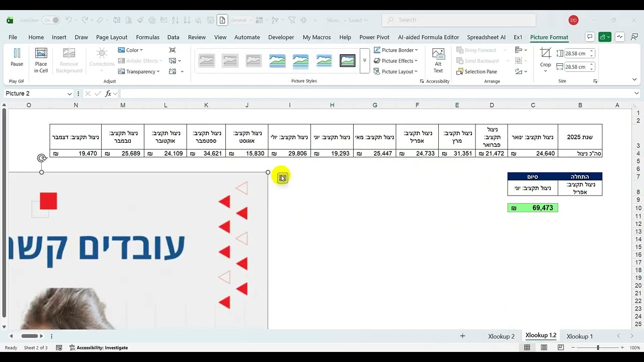644x362 pixels.
Task: Open the Picture Layout dropdown
Action: 396,71
